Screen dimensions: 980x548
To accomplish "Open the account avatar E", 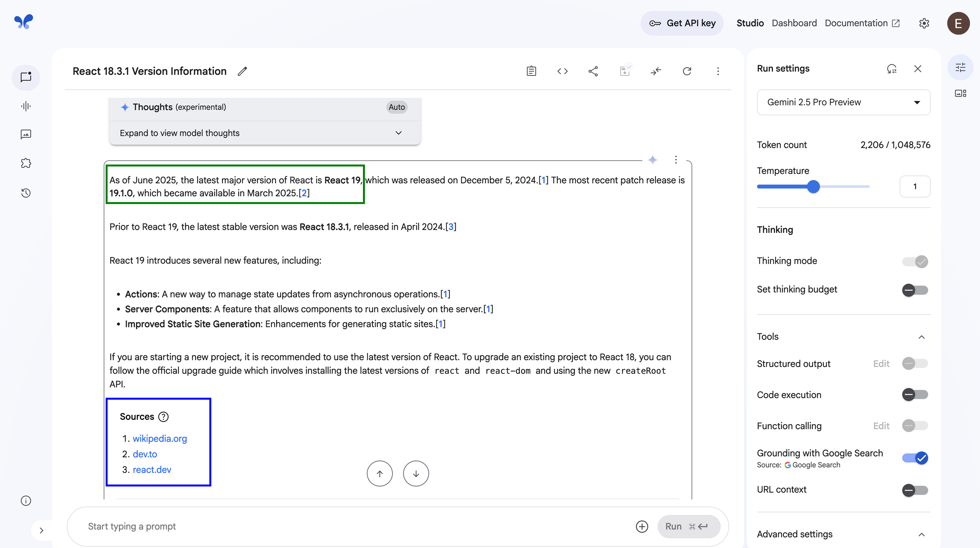I will point(958,23).
